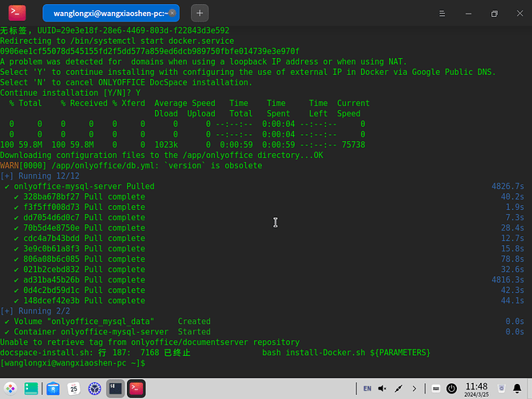Click 'Container onlyoffice-mysql-server Started' line
This screenshot has height=399, width=532.
coord(108,331)
